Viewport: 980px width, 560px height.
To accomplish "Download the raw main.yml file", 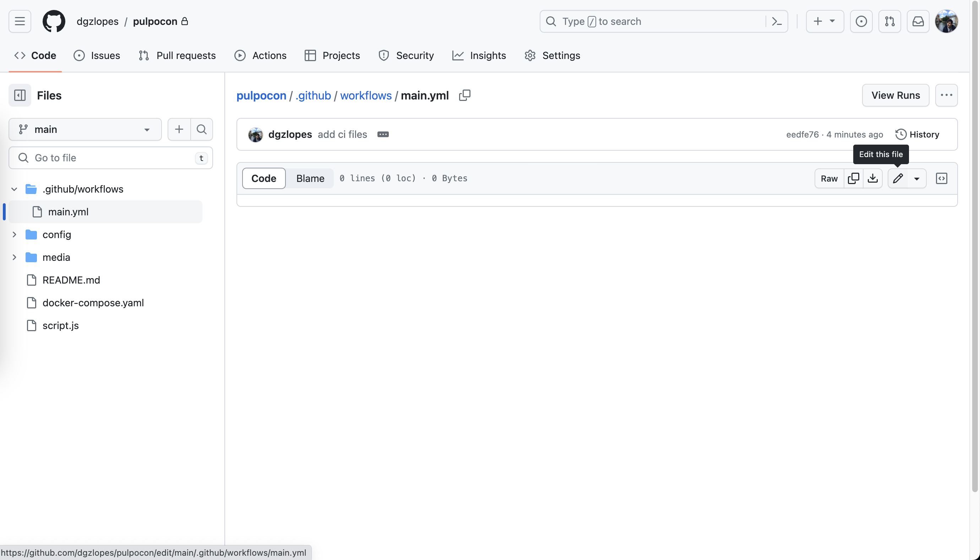I will click(x=872, y=178).
